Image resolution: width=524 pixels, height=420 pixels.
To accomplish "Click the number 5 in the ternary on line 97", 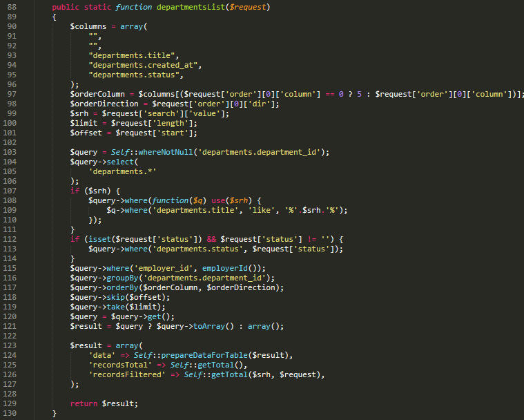I will pos(359,95).
